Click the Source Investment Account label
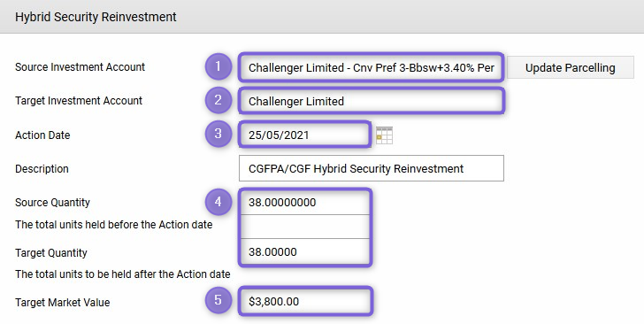 [80, 67]
